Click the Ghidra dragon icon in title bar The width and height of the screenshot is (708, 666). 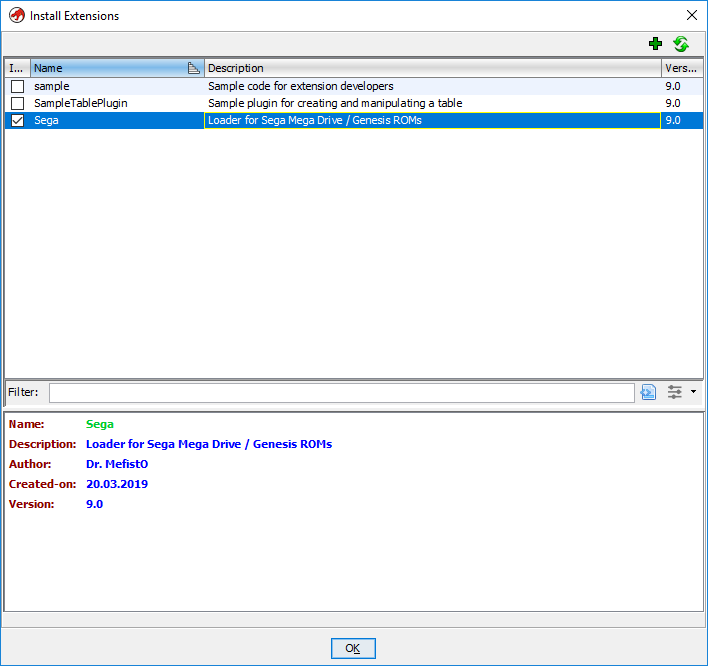17,15
